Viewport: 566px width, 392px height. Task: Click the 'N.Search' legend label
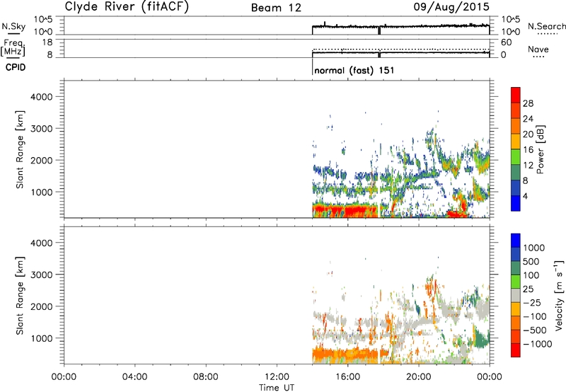546,26
